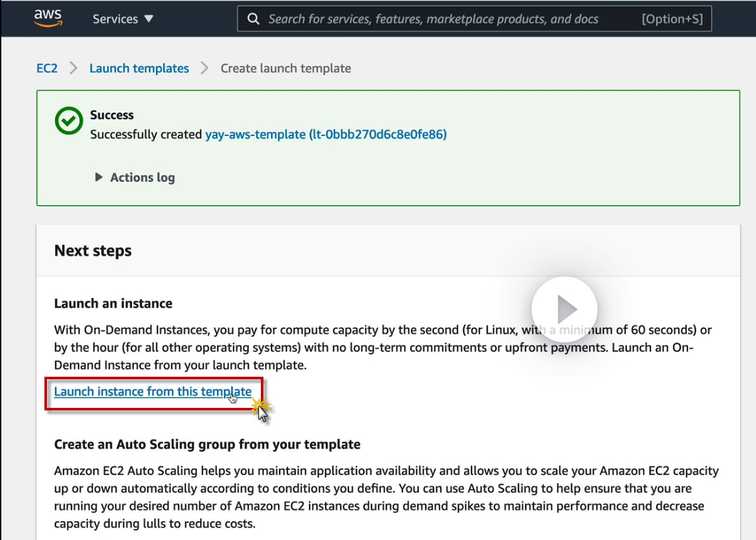Expand the Actions log section

point(135,178)
